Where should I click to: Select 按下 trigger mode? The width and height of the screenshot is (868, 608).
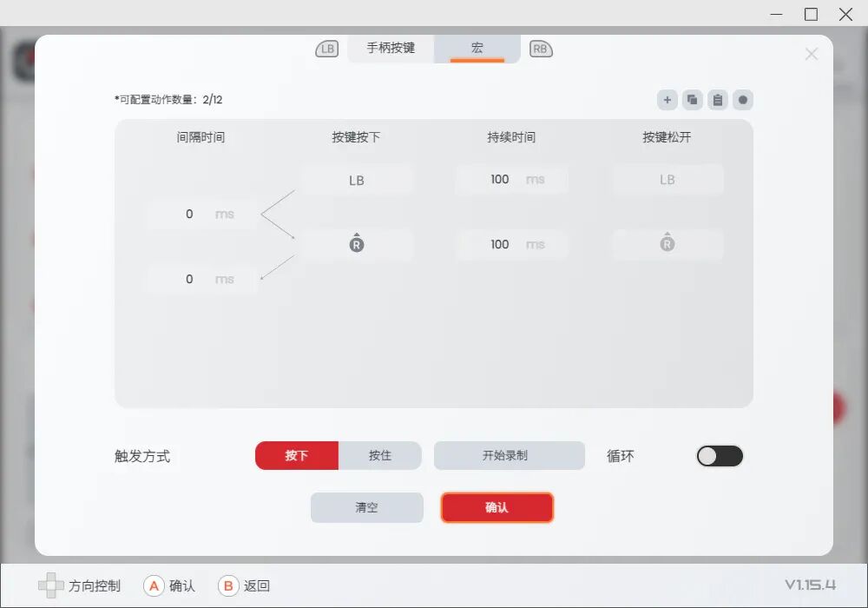[297, 456]
